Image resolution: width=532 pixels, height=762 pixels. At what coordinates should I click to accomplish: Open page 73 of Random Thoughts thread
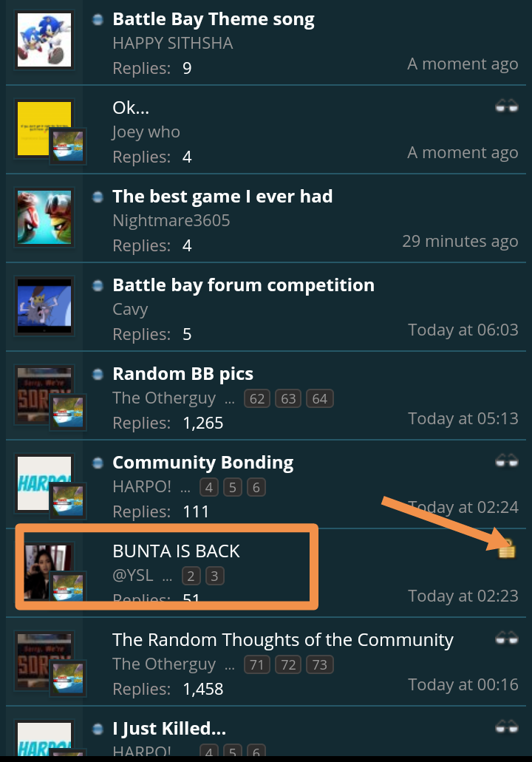click(320, 664)
